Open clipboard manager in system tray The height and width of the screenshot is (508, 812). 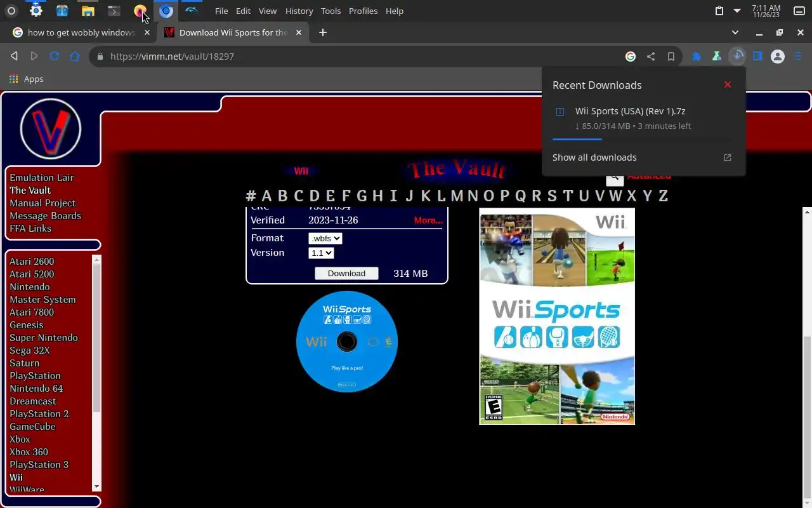tap(719, 11)
